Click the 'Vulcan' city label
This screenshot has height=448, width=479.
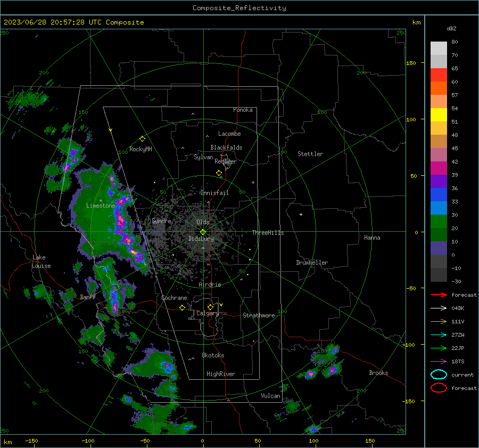coord(270,396)
